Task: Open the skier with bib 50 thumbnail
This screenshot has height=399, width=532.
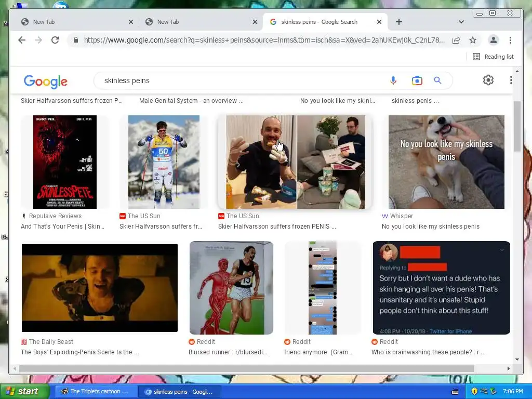Action: [164, 162]
